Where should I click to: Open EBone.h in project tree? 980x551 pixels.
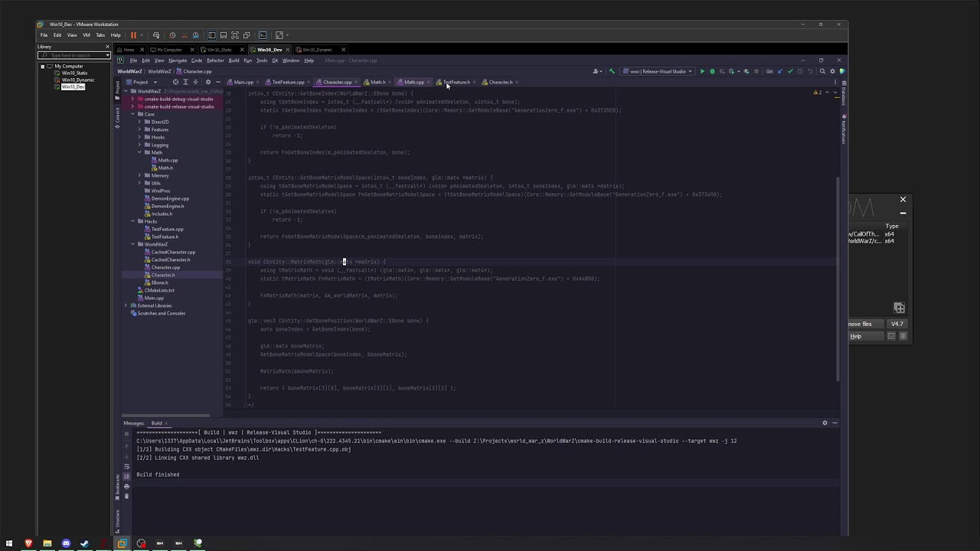click(x=159, y=282)
